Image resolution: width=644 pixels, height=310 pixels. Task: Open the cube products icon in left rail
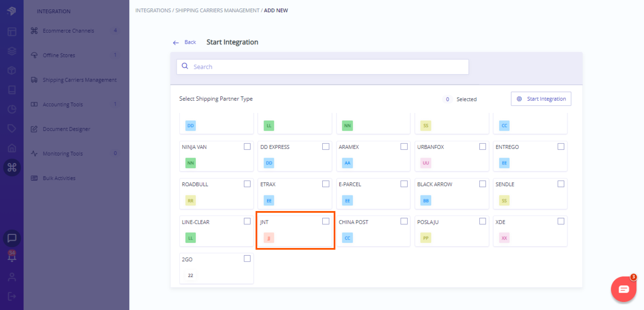(12, 70)
